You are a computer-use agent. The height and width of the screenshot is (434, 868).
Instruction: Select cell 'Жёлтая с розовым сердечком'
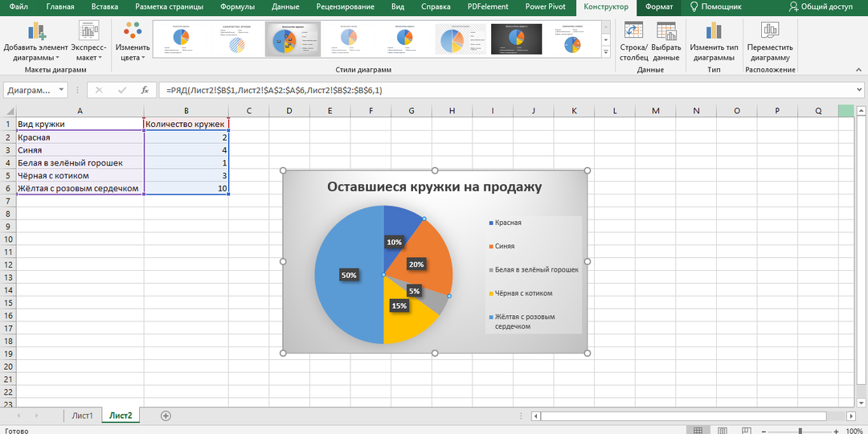pyautogui.click(x=80, y=188)
